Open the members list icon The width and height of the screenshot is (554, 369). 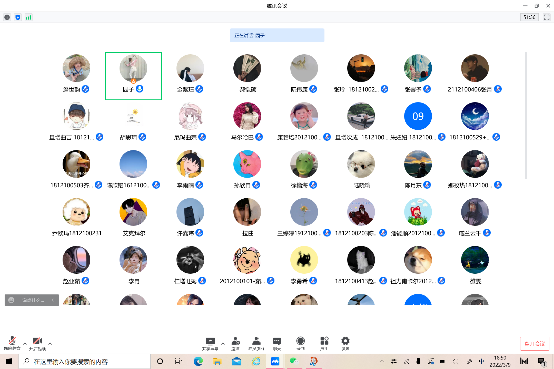coord(256,343)
